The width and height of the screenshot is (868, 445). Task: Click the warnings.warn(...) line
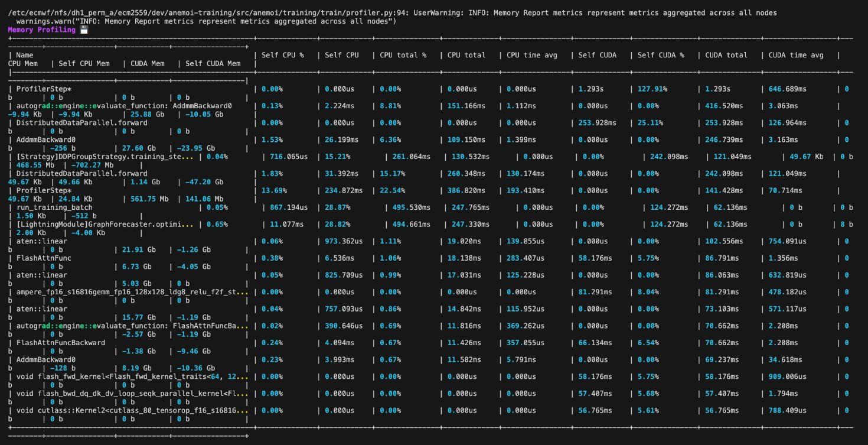(206, 21)
